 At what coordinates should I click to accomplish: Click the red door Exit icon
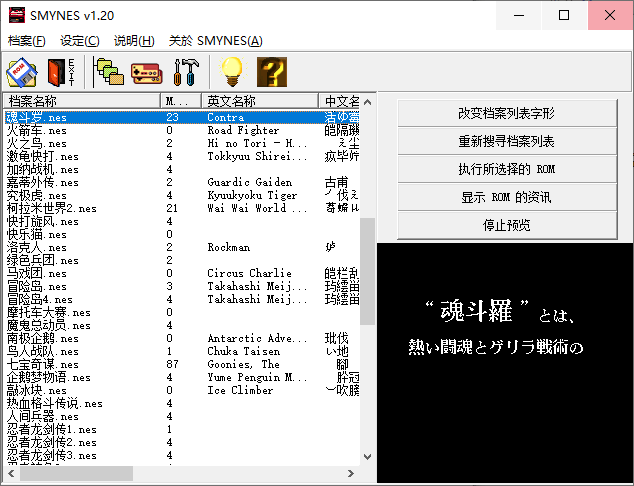point(60,72)
